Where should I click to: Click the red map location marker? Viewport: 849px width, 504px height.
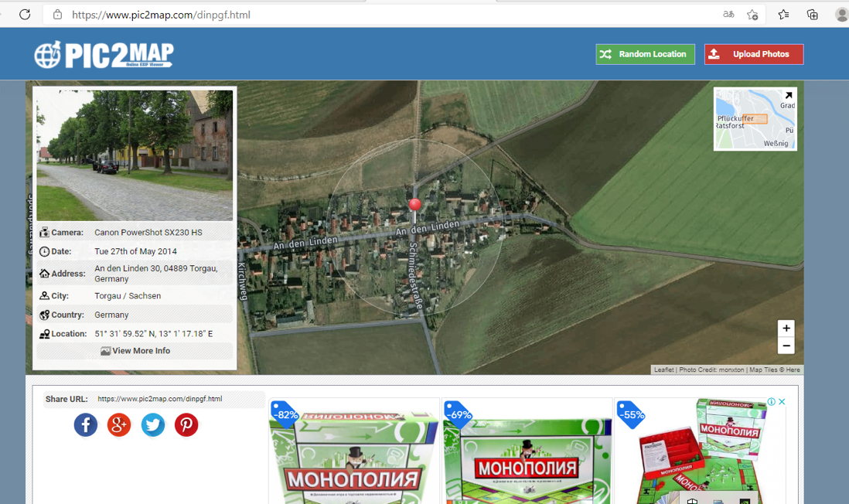click(x=414, y=204)
